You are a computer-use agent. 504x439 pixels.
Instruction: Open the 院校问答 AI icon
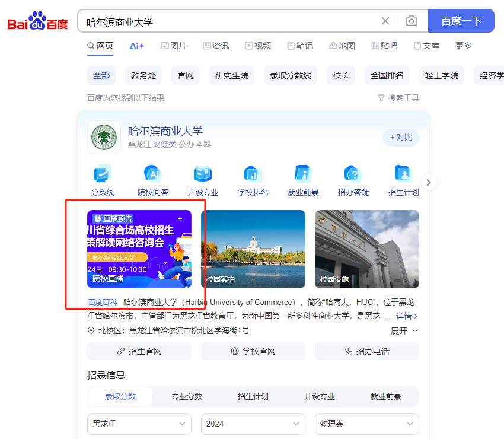153,174
